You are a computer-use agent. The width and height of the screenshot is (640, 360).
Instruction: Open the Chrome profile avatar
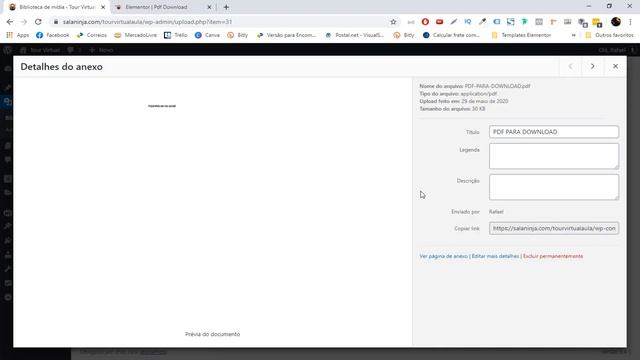pos(616,22)
